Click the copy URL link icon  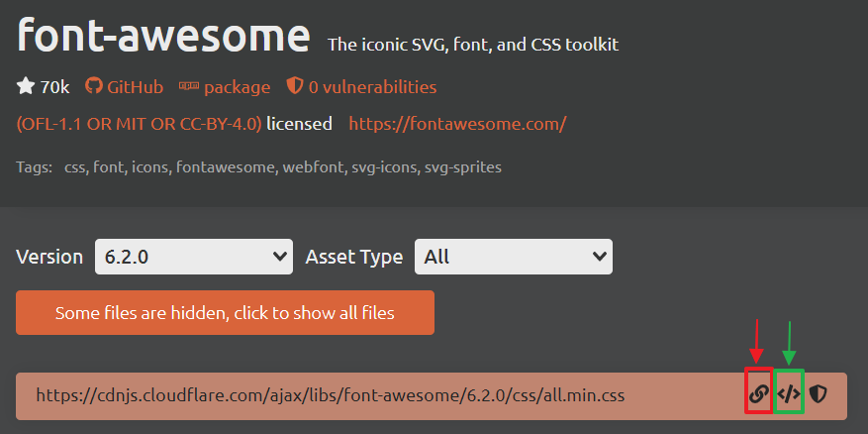[x=758, y=394]
